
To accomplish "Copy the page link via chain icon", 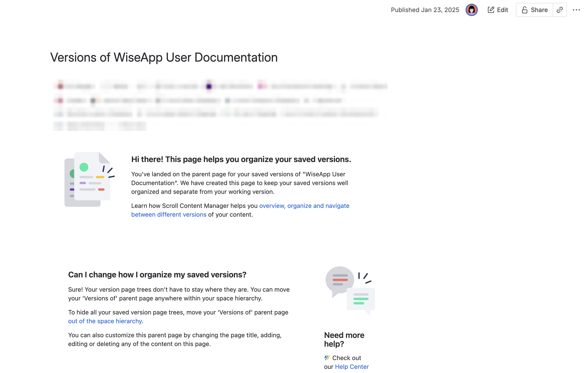I will [x=560, y=10].
